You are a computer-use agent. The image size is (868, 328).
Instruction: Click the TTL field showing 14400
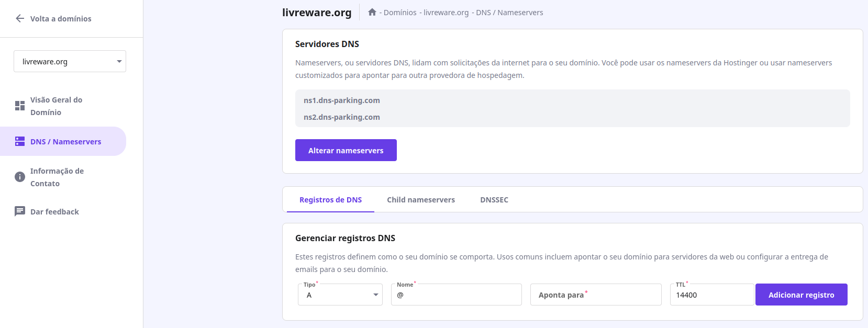(x=711, y=295)
